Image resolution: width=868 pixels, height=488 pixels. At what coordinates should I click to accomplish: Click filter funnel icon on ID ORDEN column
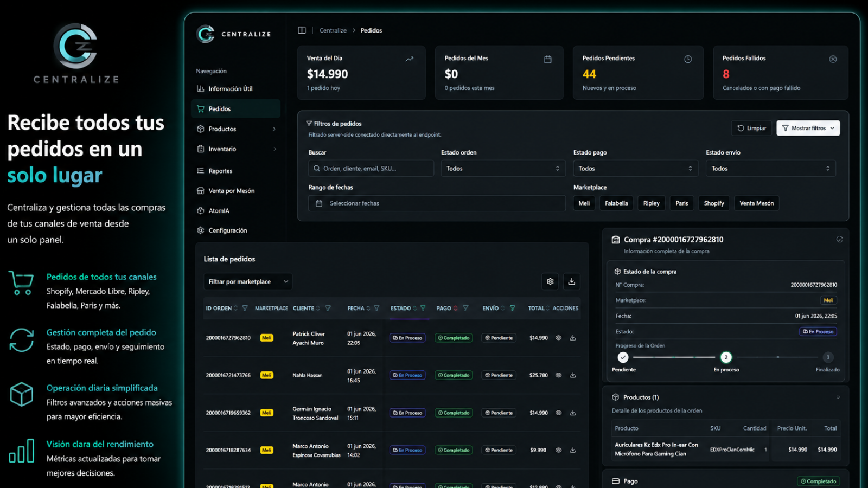pyautogui.click(x=245, y=308)
